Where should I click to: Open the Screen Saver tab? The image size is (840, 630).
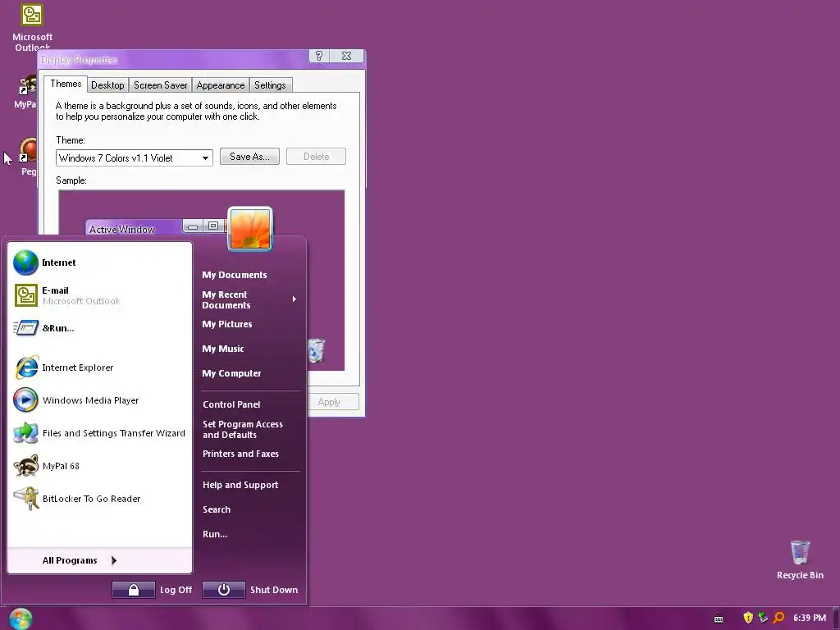160,85
